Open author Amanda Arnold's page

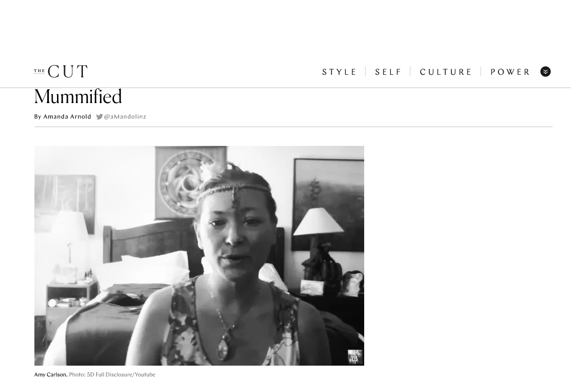pyautogui.click(x=67, y=117)
